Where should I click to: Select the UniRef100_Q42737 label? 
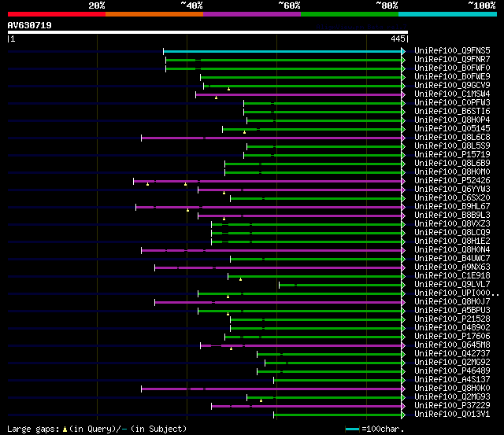[452, 354]
